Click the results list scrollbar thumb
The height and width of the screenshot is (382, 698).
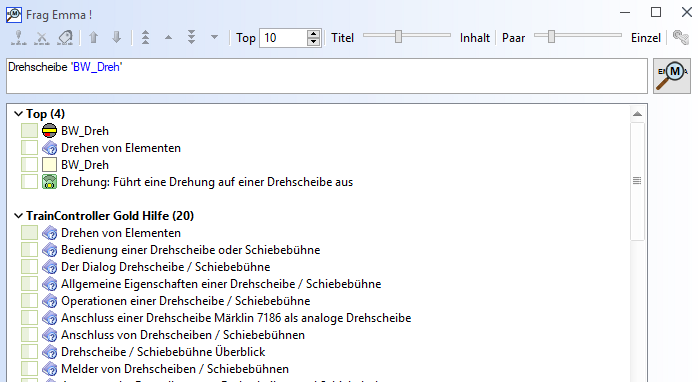coord(637,181)
